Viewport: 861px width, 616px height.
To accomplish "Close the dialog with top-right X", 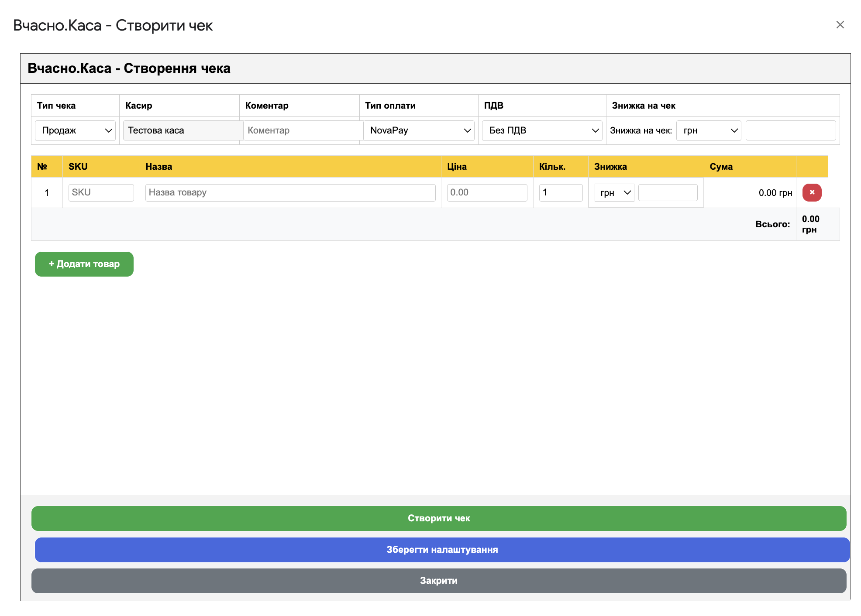I will (x=840, y=25).
